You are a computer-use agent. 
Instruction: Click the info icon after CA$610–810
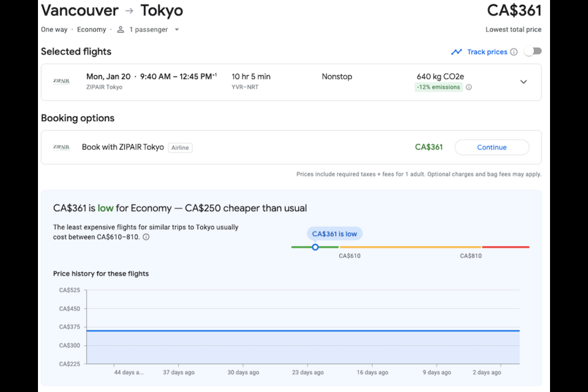146,237
